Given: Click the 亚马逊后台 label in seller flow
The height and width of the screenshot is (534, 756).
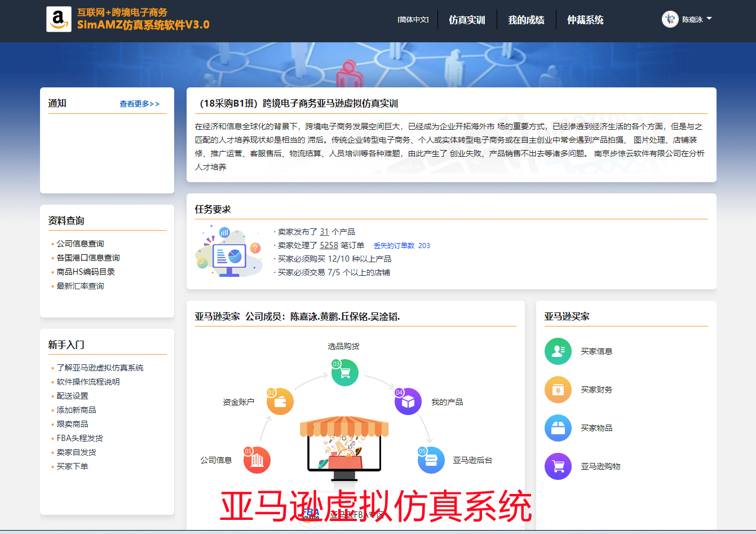Looking at the screenshot, I should tap(472, 460).
